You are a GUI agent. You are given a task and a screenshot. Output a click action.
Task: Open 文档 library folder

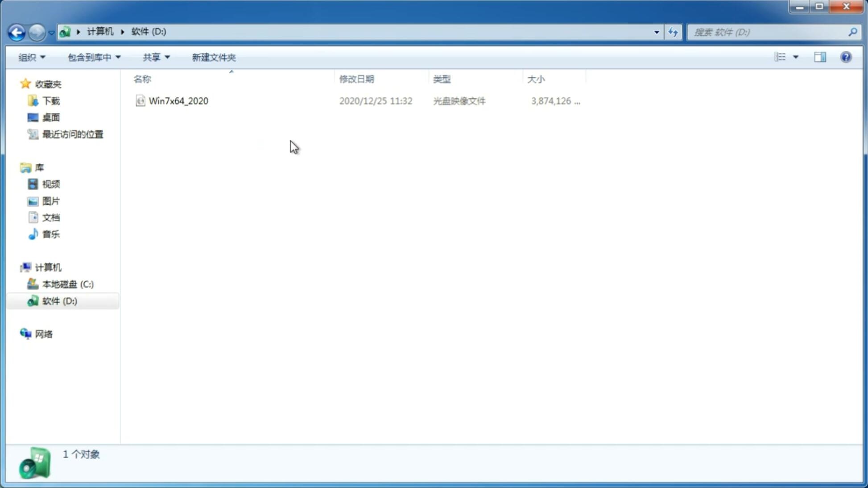(51, 217)
